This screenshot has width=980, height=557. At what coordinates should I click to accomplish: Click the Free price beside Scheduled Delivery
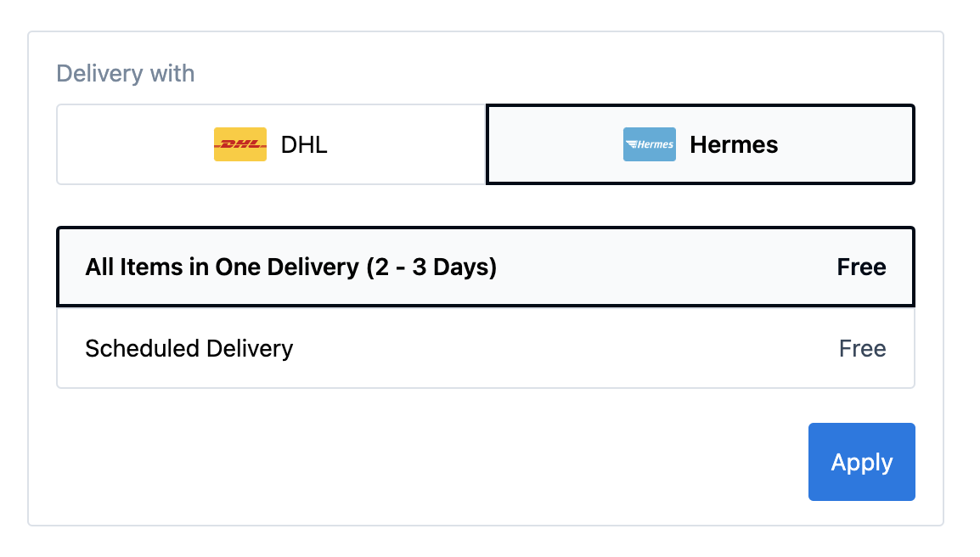coord(862,349)
